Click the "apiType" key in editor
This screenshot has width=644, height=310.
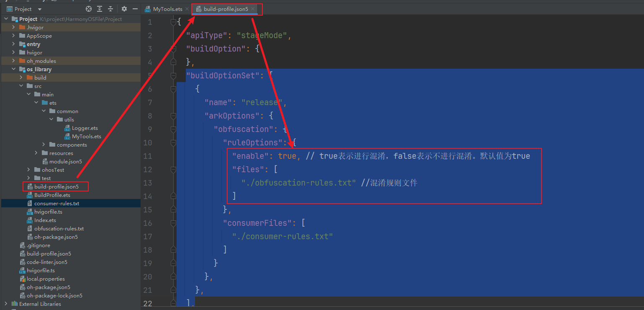[x=207, y=35]
